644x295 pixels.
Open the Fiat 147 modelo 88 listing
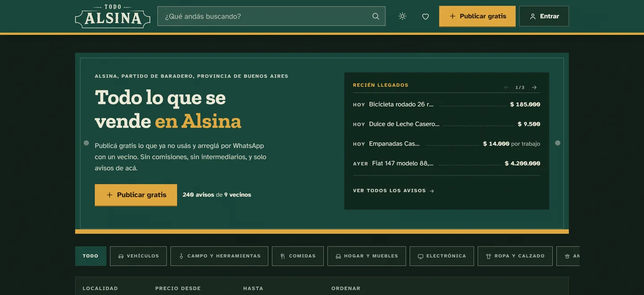tap(446, 164)
